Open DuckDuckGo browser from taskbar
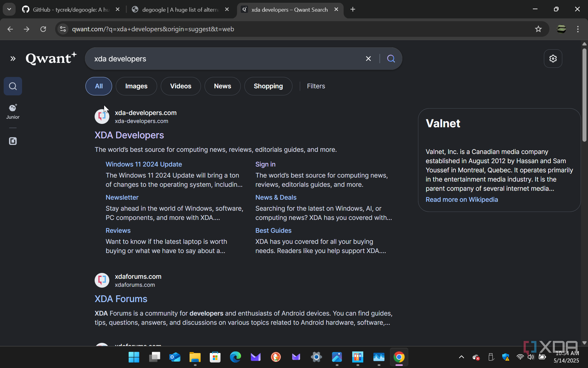 (x=276, y=357)
